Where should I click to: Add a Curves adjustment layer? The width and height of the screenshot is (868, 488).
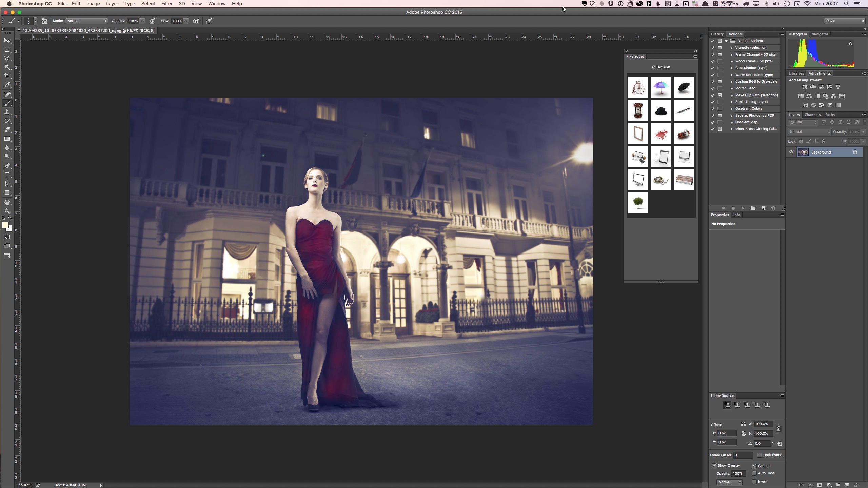tap(821, 87)
